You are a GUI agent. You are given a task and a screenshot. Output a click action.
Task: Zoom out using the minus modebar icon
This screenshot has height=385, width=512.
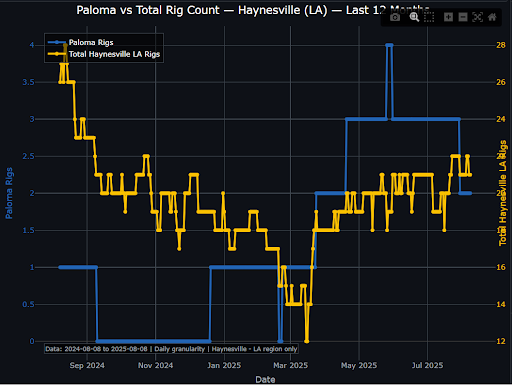point(463,17)
